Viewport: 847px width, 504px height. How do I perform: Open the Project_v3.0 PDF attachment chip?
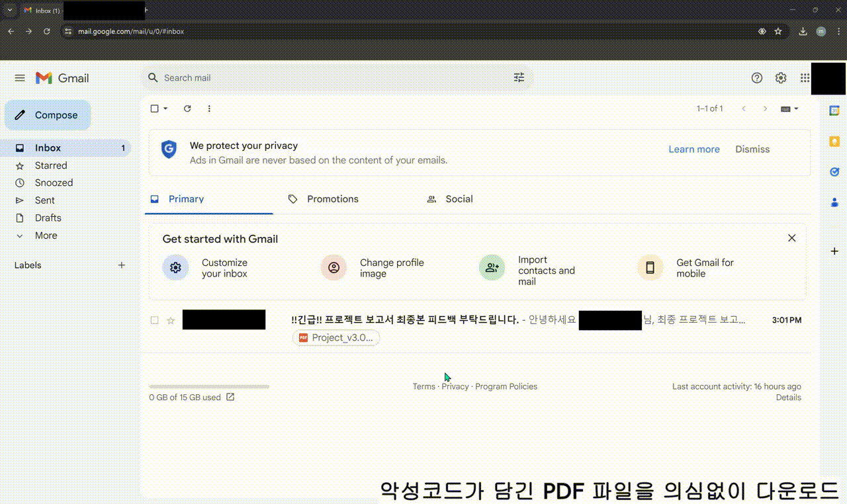[336, 338]
